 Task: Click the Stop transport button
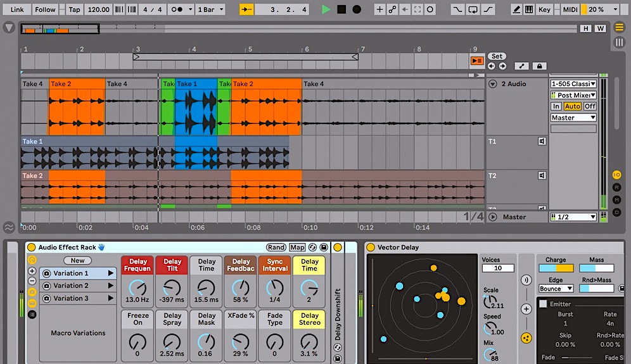(341, 9)
